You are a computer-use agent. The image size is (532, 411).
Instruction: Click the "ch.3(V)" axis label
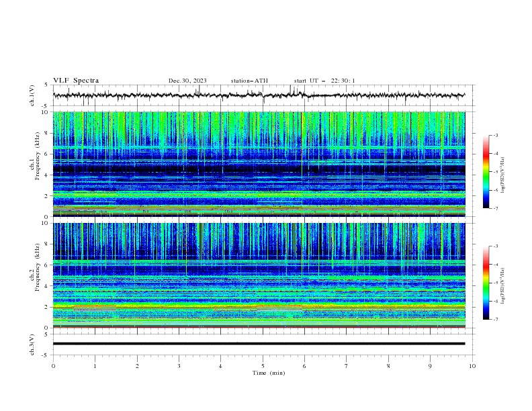click(32, 345)
